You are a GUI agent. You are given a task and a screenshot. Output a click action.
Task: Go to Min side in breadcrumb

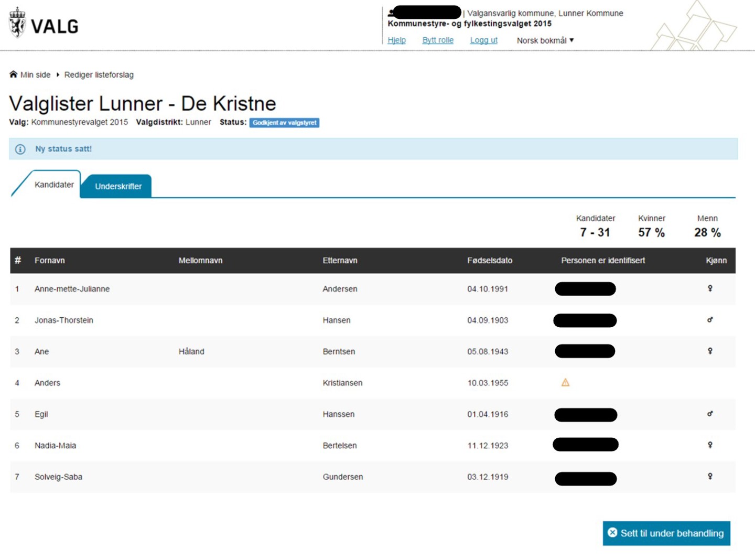click(x=35, y=75)
